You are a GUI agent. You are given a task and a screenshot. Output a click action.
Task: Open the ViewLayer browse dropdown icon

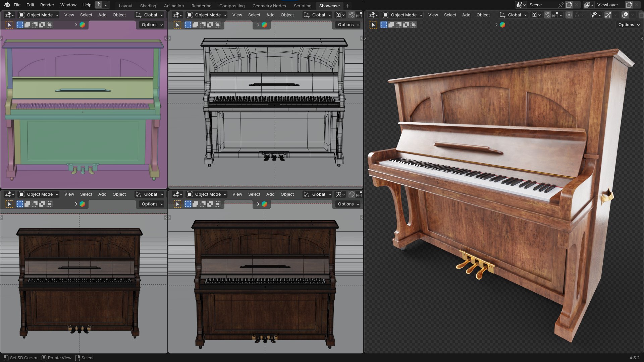pos(589,5)
